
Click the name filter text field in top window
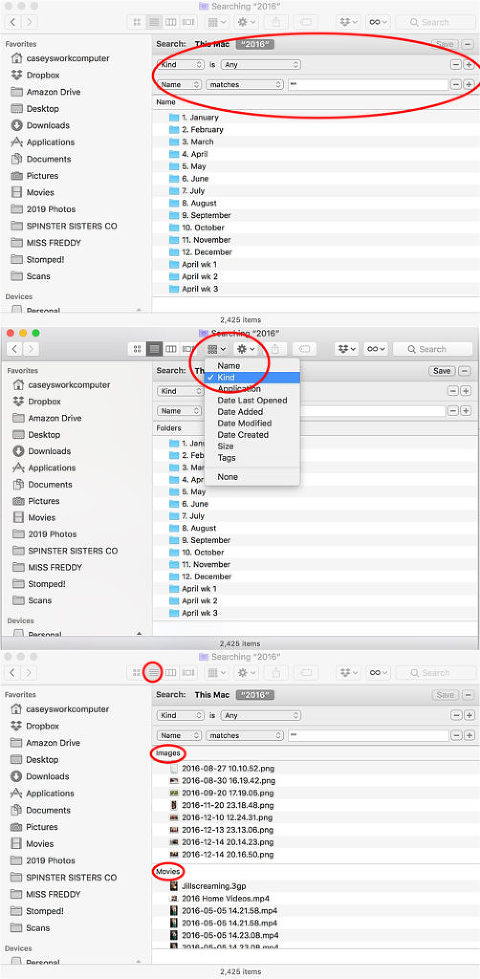coord(368,84)
